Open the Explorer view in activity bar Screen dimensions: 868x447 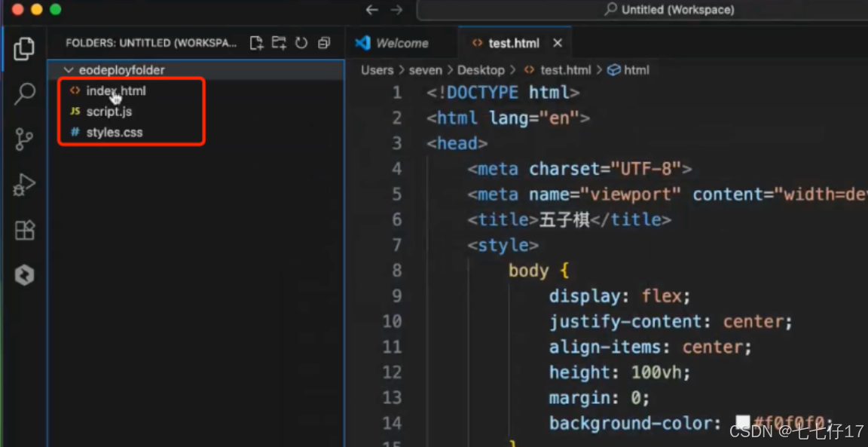[24, 49]
